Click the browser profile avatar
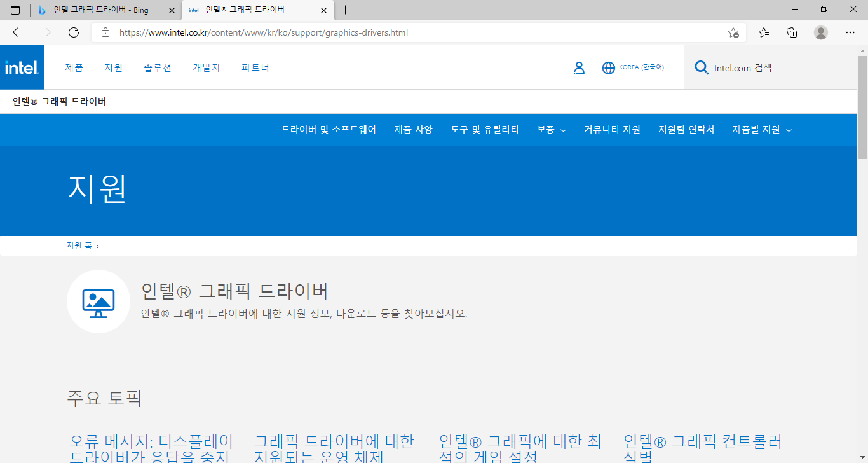Image resolution: width=868 pixels, height=463 pixels. pos(821,32)
